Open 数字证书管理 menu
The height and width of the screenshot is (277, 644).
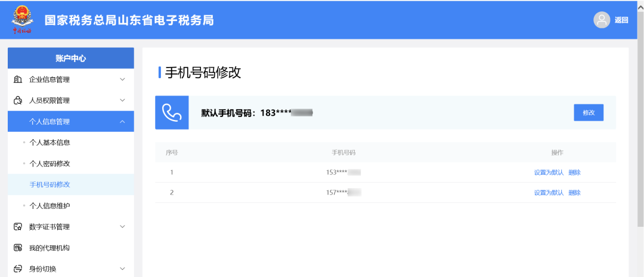(70, 226)
